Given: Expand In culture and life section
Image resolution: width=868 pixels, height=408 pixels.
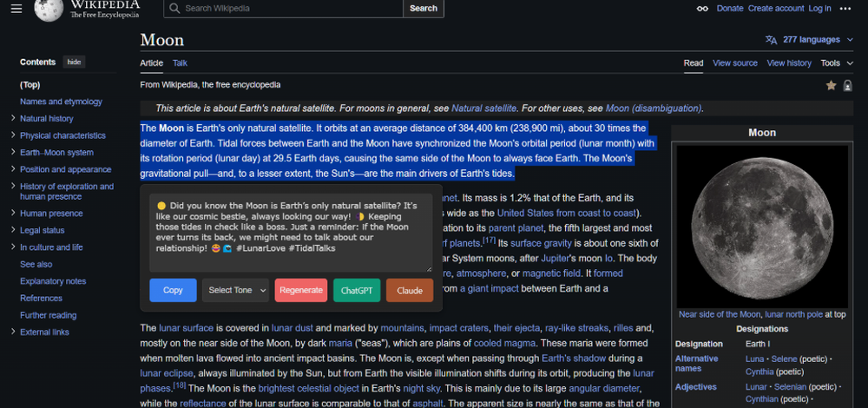Looking at the screenshot, I should click(13, 247).
